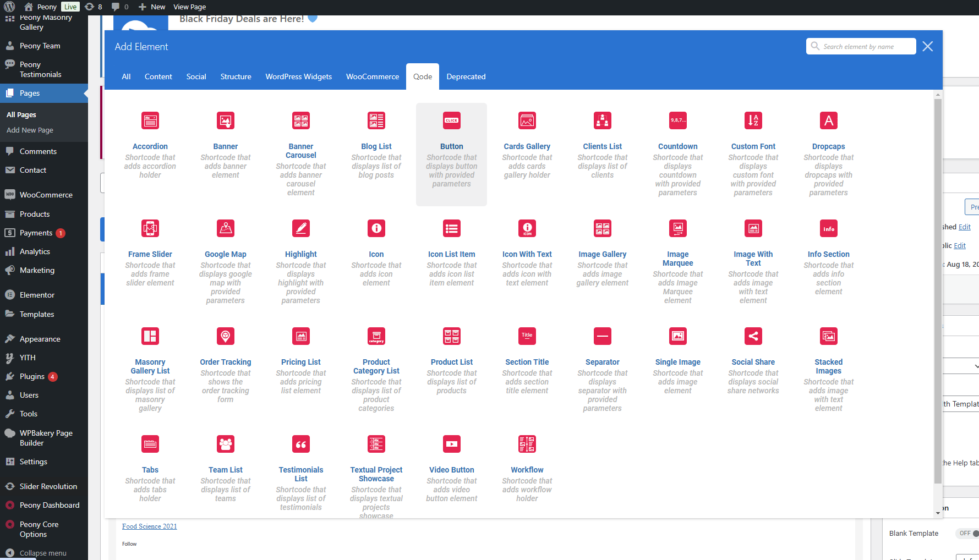Select the Dropcaps element icon
This screenshot has height=560, width=979.
(x=829, y=120)
